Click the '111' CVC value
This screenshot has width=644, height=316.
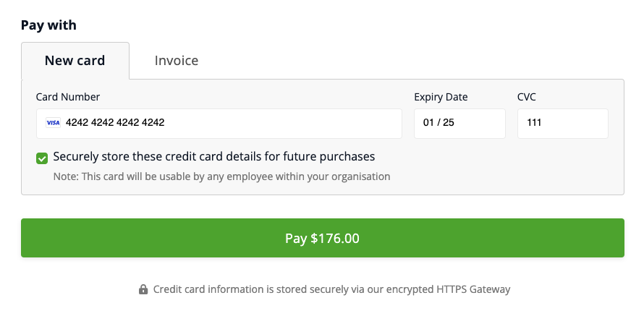coord(534,123)
